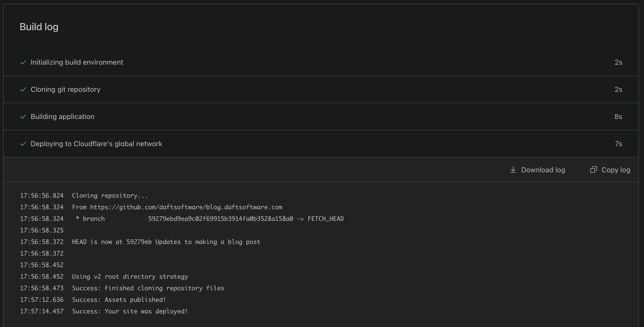The height and width of the screenshot is (327, 644).
Task: Click the 7s duration of Deploying step
Action: coord(618,144)
